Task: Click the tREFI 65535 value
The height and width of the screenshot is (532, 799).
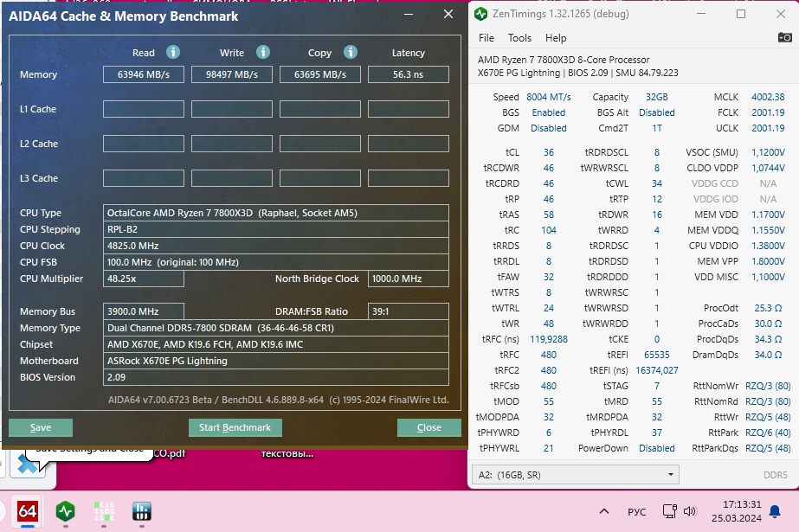Action: (657, 355)
